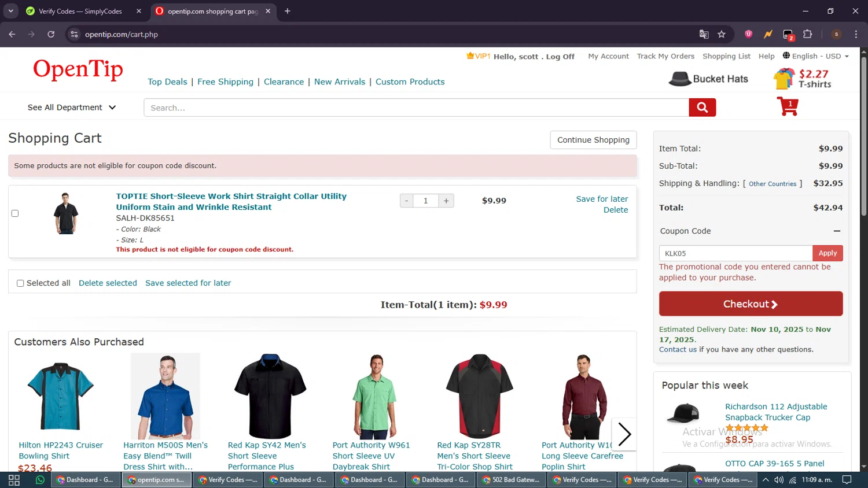The image size is (868, 488).
Task: Click the site information icon beside the URL
Action: 74,34
